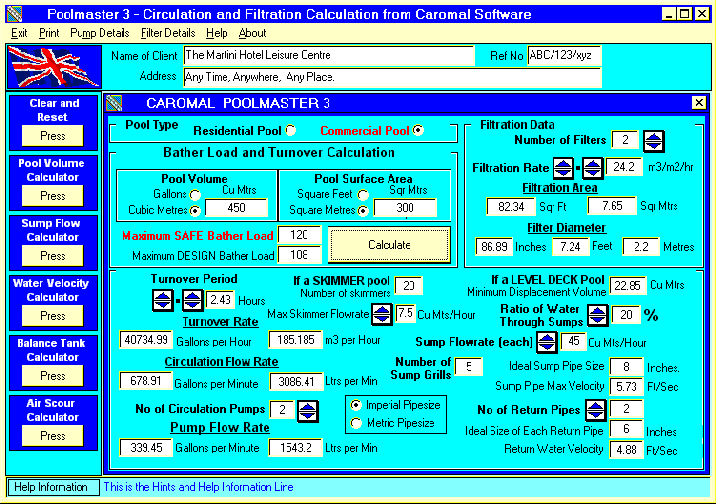Adjust the first Filtration Rate spinner

[563, 168]
